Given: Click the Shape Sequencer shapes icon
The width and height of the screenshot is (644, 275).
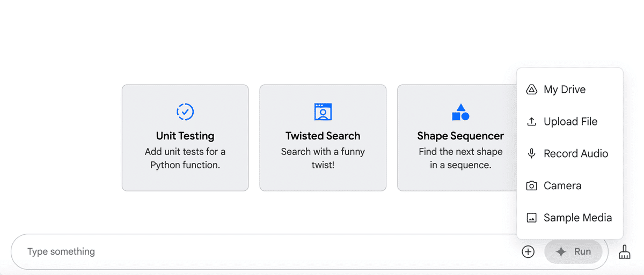Looking at the screenshot, I should tap(460, 112).
